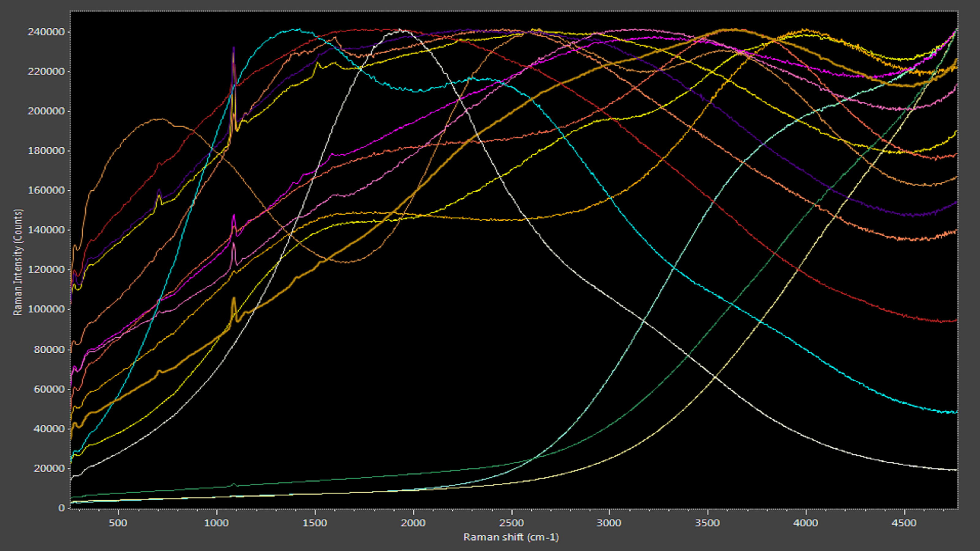This screenshot has height=551, width=980.
Task: Click the 180000 tick label on the y-axis
Action: (46, 151)
